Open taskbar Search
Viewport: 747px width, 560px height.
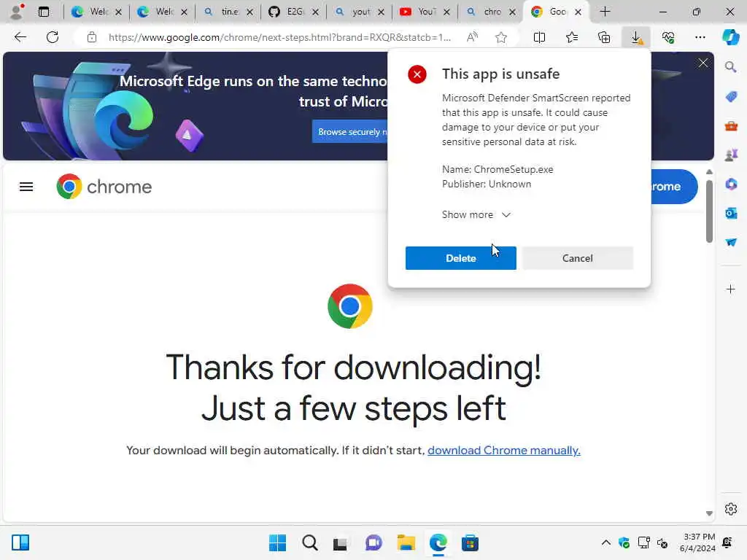pos(309,542)
